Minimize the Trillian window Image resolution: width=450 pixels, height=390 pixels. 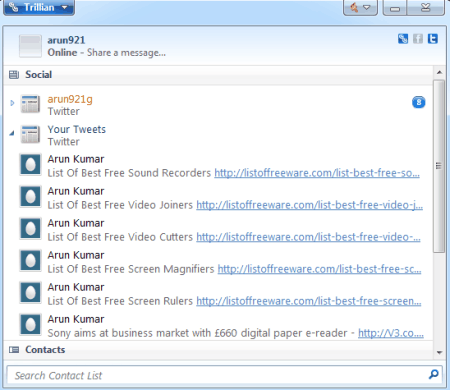tap(395, 8)
